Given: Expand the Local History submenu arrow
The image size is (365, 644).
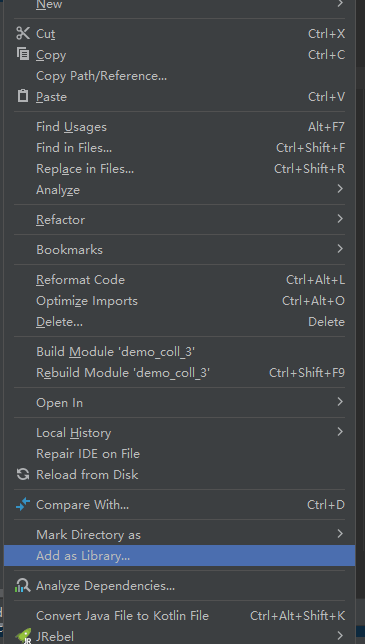Looking at the screenshot, I should coord(340,432).
